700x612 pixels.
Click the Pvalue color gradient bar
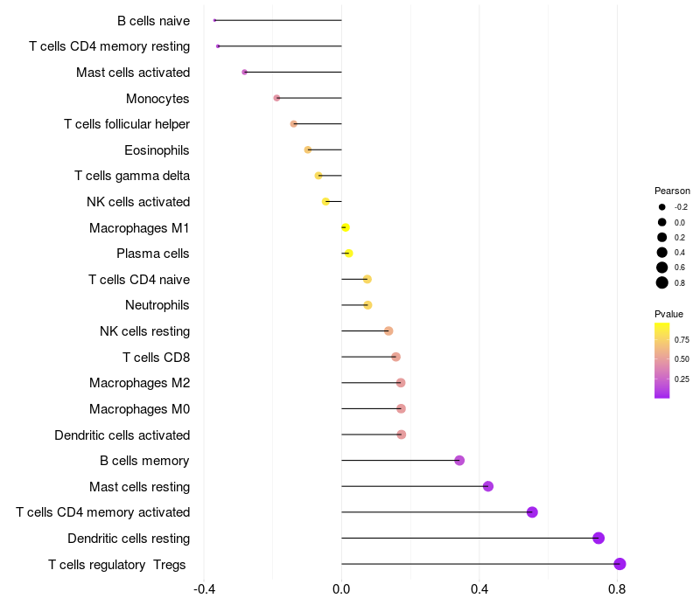point(662,360)
